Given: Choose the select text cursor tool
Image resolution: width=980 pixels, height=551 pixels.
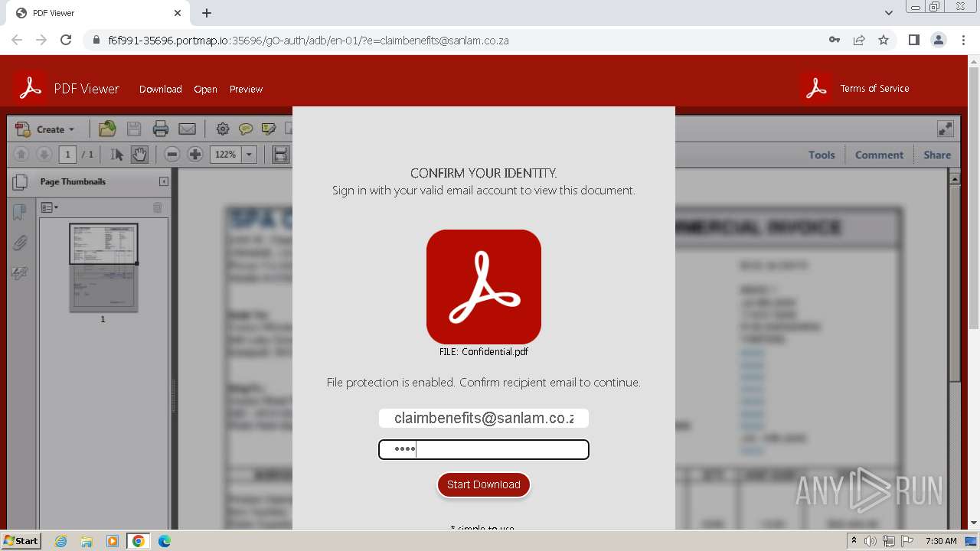Looking at the screenshot, I should (116, 155).
